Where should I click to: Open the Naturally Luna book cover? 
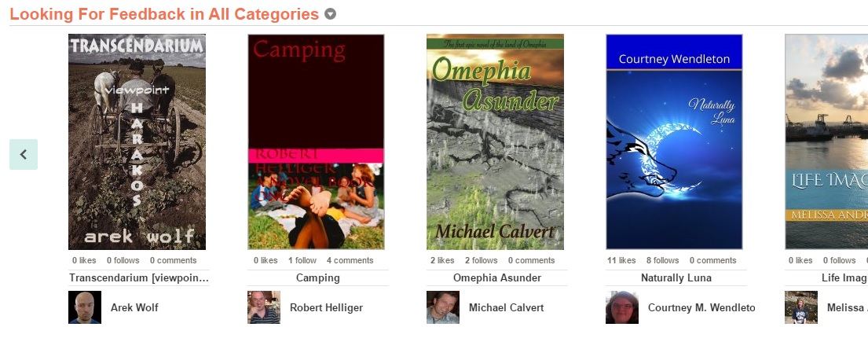click(674, 141)
